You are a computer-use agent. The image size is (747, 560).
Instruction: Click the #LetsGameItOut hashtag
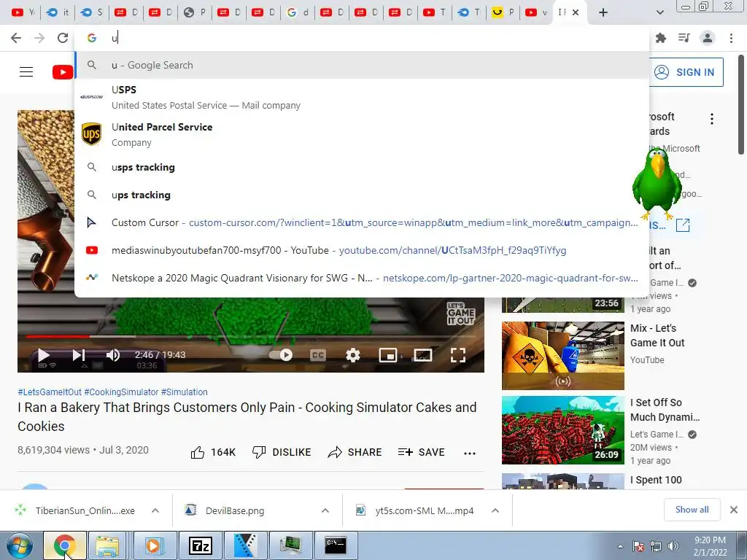50,392
